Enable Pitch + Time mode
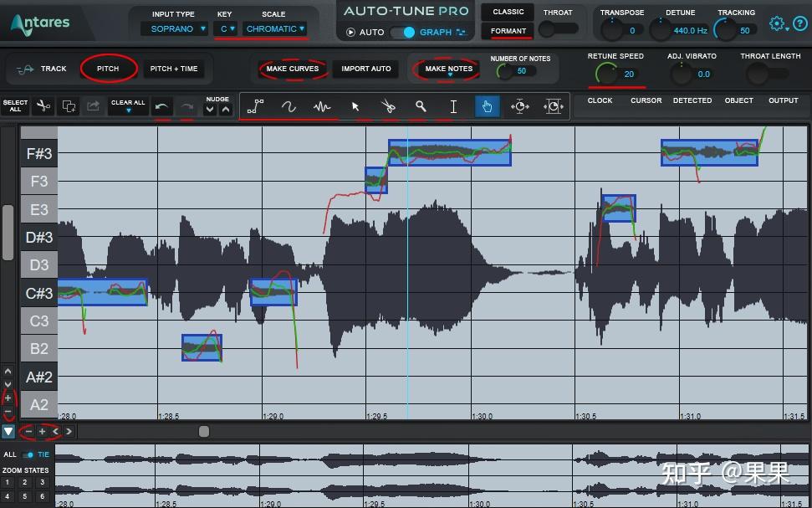The image size is (812, 508). tap(174, 69)
